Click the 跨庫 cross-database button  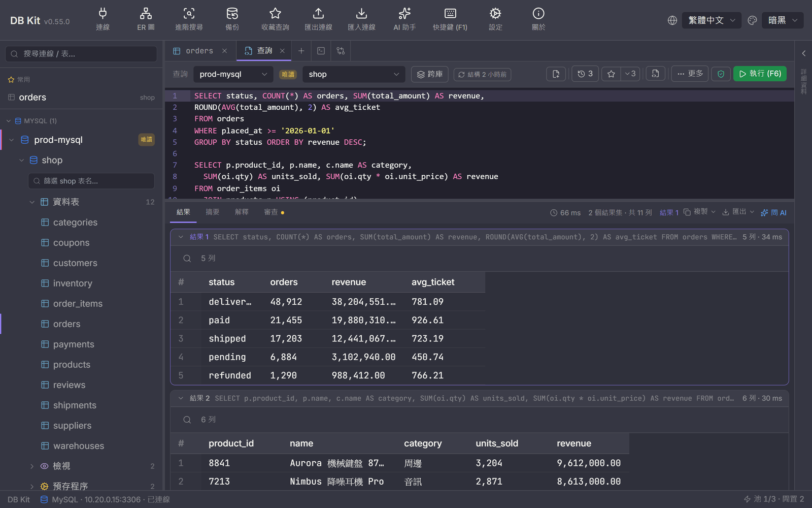point(430,74)
